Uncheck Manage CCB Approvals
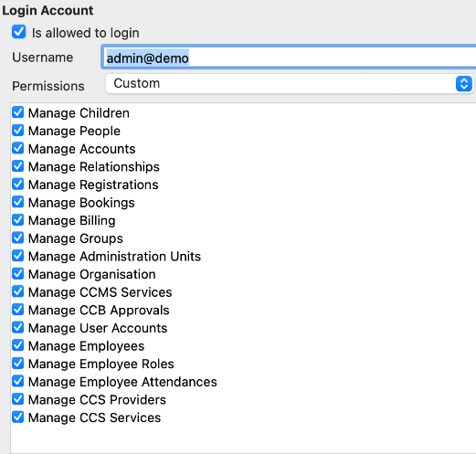The width and height of the screenshot is (476, 454). pos(18,310)
